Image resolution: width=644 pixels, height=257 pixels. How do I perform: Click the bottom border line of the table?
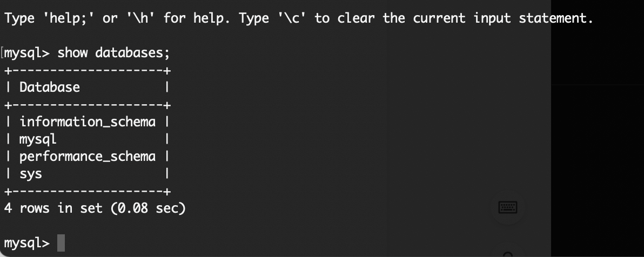click(x=87, y=191)
